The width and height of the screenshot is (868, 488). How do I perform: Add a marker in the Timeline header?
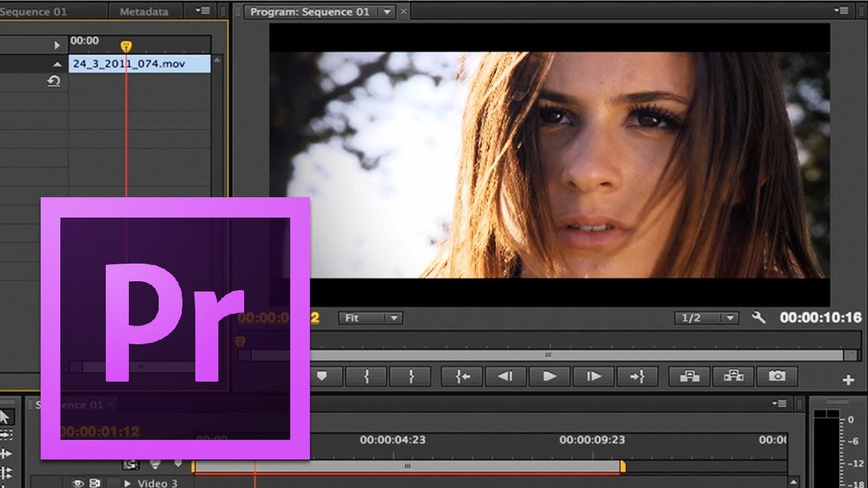[x=178, y=464]
